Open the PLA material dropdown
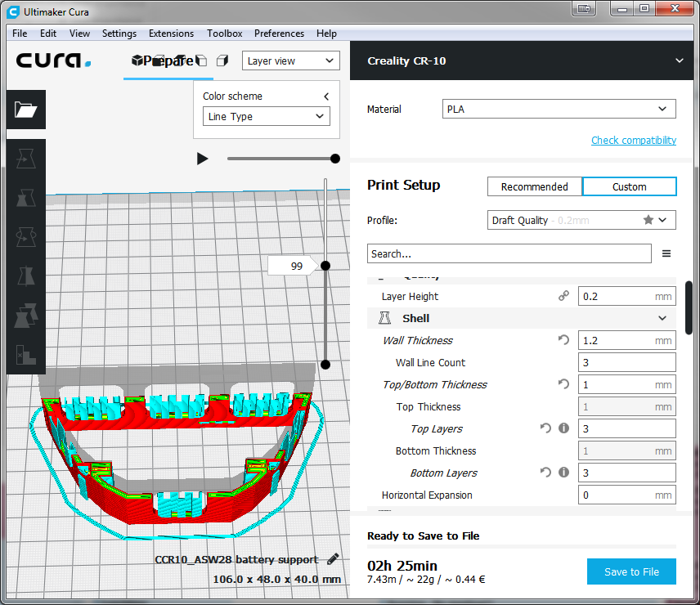Image resolution: width=700 pixels, height=605 pixels. [x=559, y=109]
